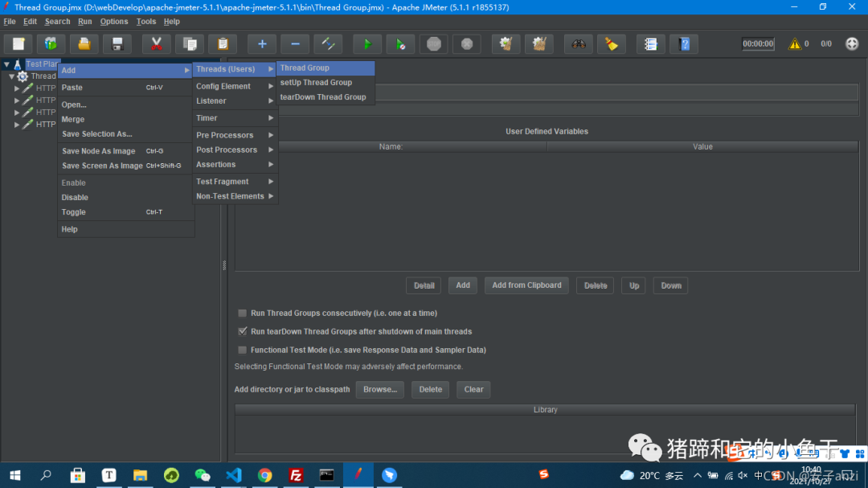Open the Assertions submenu

point(235,165)
